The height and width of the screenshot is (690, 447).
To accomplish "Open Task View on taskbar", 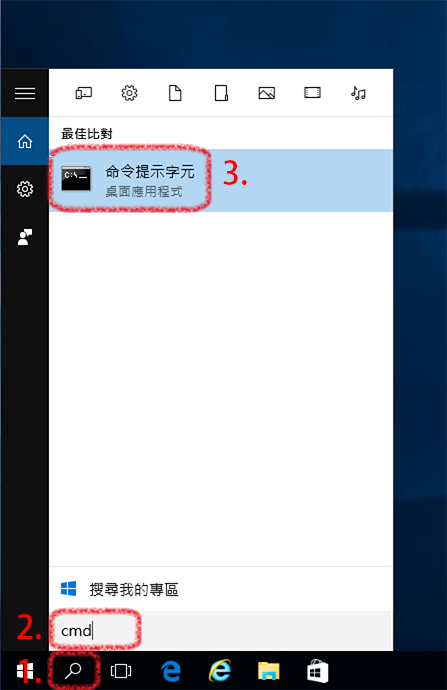I will 121,671.
